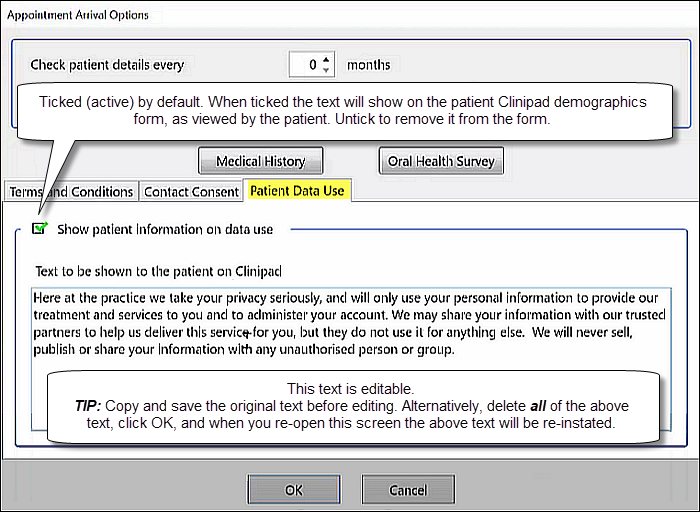This screenshot has width=700, height=512.
Task: Dismiss dialog with the Cancel button
Action: [x=408, y=490]
